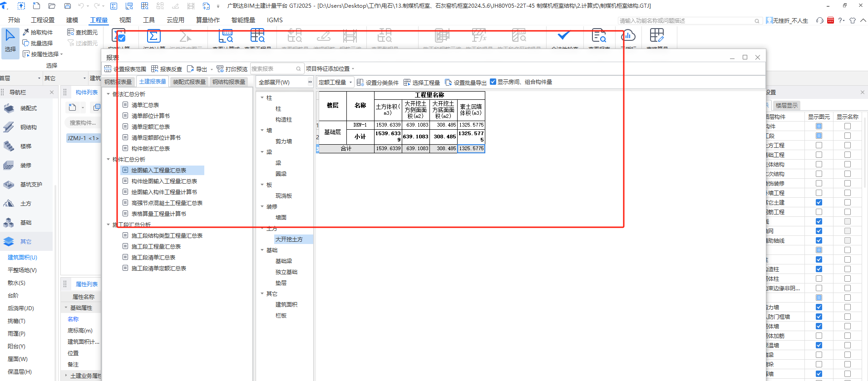Open 构件绘图输入工程量汇总表 report
Viewport: 868px width, 381px height.
(x=164, y=181)
